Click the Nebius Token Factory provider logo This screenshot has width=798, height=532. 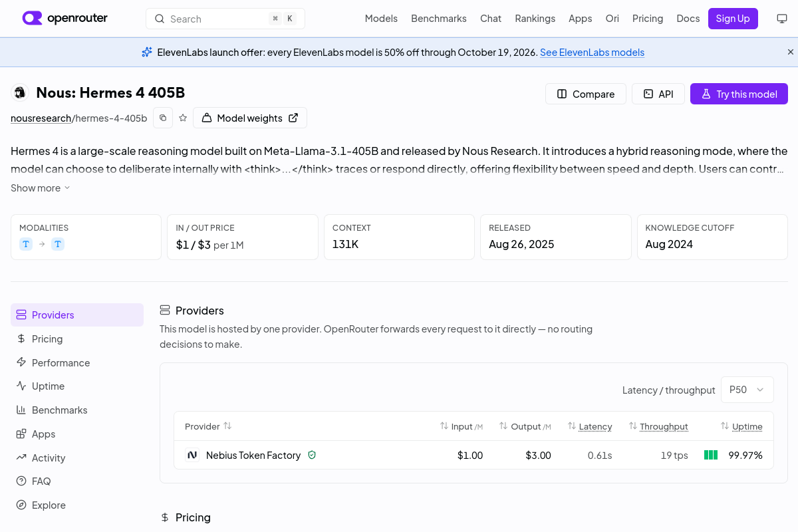point(192,455)
